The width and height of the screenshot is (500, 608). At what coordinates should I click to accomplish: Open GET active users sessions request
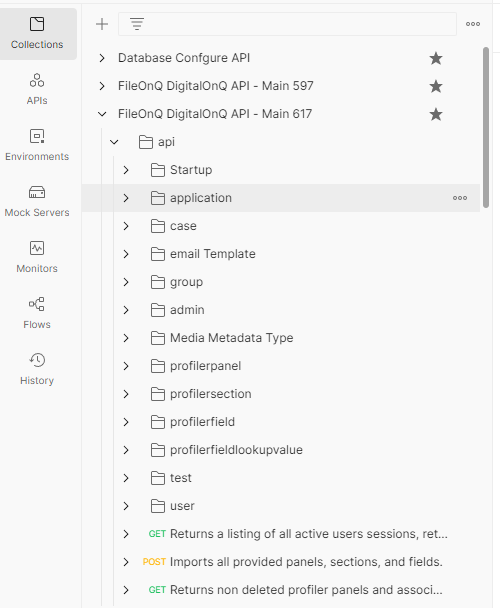click(x=309, y=534)
